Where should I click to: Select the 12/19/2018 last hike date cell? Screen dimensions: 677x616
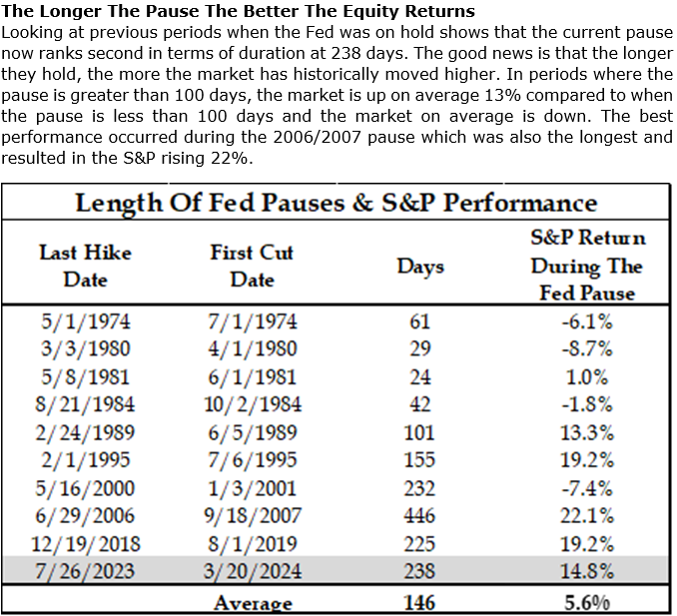pyautogui.click(x=85, y=544)
